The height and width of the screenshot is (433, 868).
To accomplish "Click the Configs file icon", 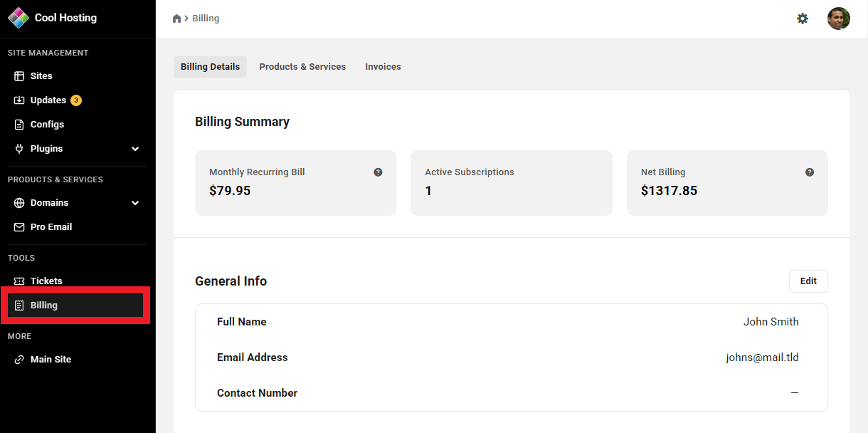I will click(x=19, y=125).
